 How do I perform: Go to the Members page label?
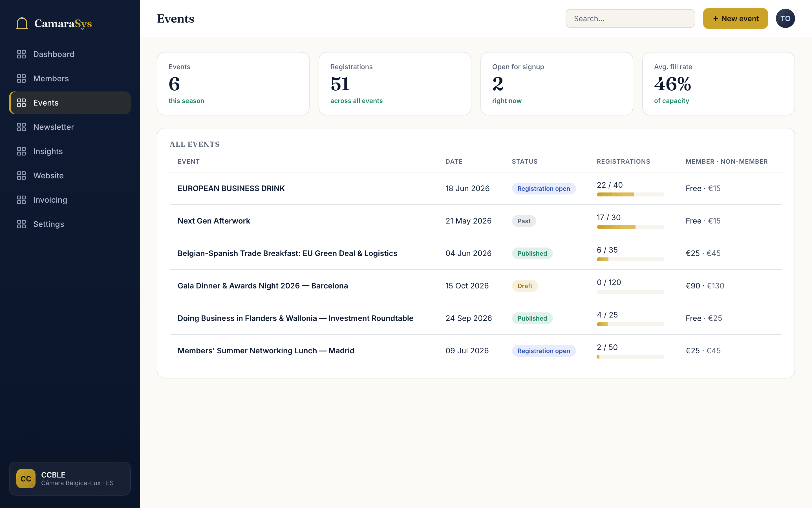coord(51,78)
